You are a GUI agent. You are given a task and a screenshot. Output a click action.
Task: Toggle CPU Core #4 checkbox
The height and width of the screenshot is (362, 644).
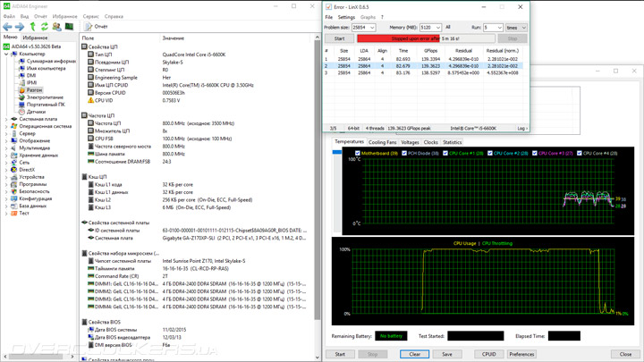point(579,153)
